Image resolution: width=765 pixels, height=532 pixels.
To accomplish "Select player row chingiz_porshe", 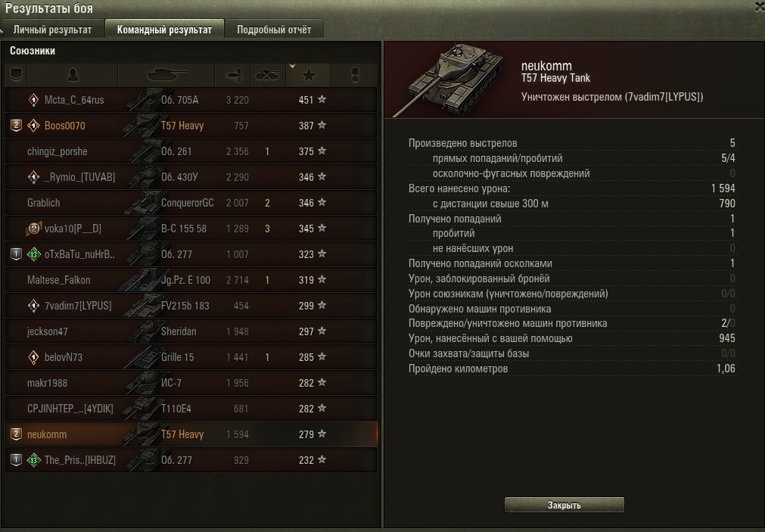I will click(x=191, y=151).
